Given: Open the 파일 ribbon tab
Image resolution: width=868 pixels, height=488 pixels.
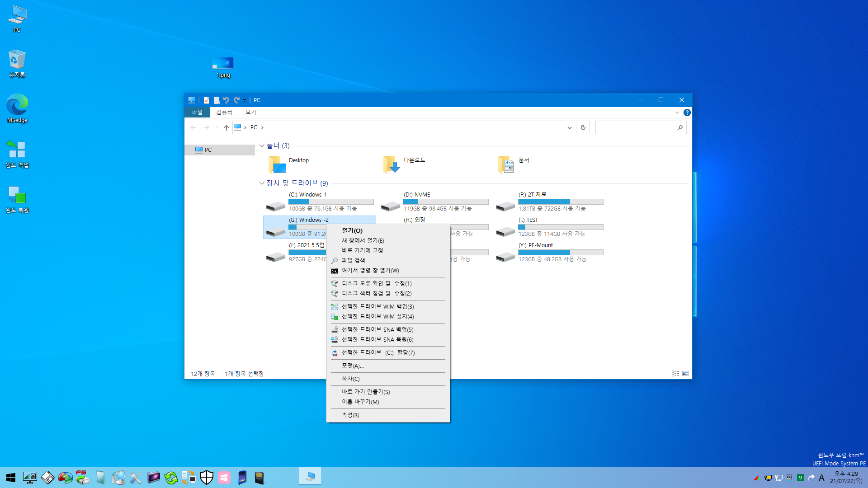Looking at the screenshot, I should point(197,112).
